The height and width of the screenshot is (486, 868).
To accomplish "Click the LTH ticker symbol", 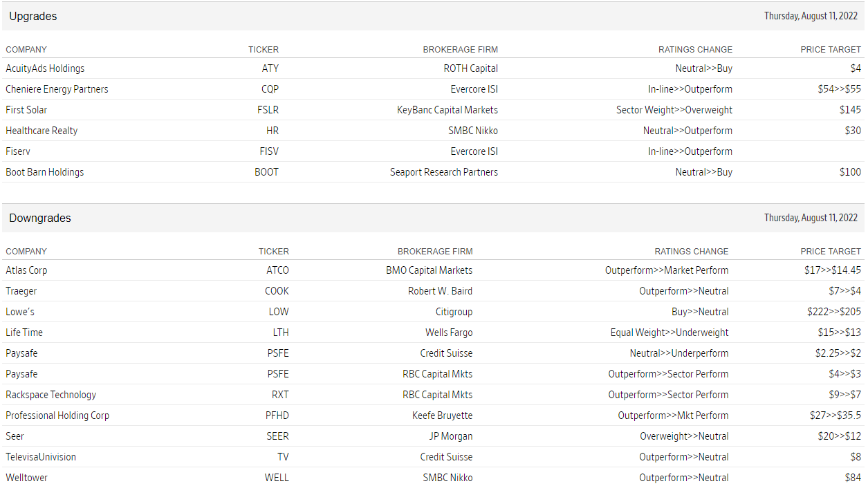I will 280,333.
